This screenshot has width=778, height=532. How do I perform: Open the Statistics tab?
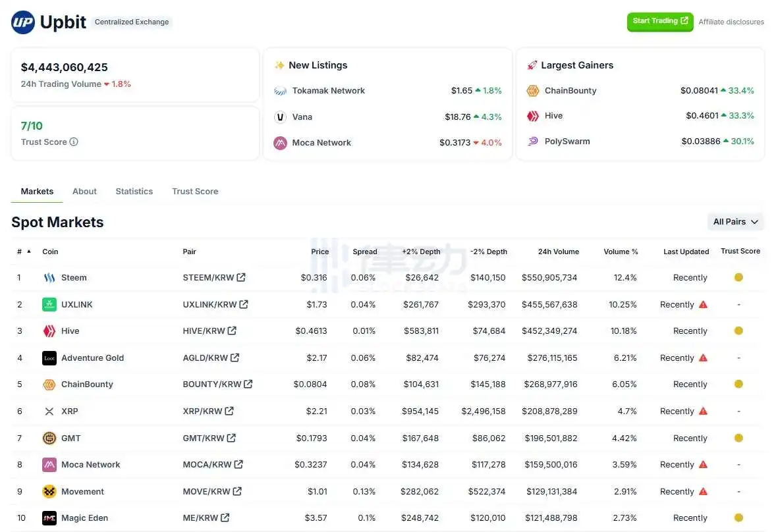(134, 191)
